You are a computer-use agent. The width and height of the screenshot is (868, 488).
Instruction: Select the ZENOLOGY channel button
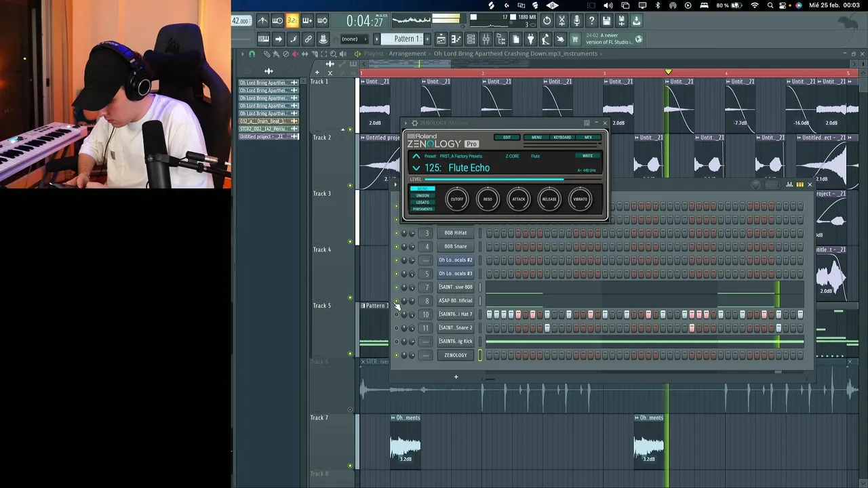(456, 355)
